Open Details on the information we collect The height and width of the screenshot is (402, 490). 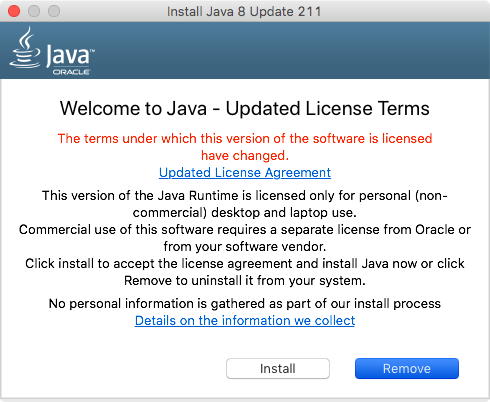[245, 320]
